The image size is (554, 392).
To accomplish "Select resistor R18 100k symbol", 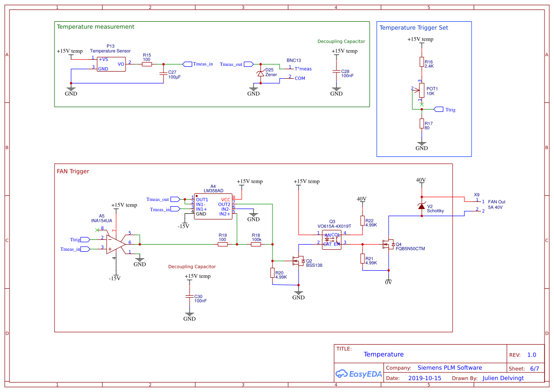I will pos(256,244).
